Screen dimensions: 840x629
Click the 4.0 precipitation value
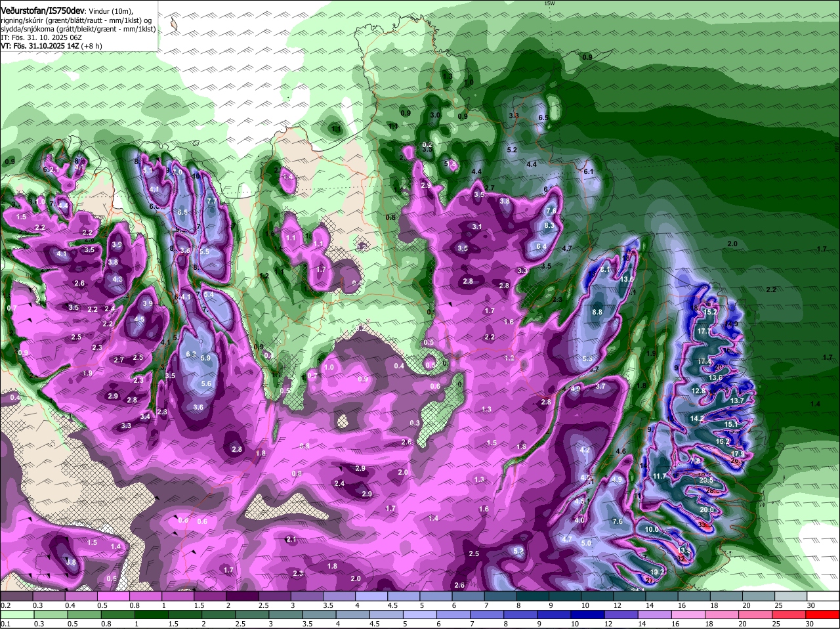click(579, 521)
